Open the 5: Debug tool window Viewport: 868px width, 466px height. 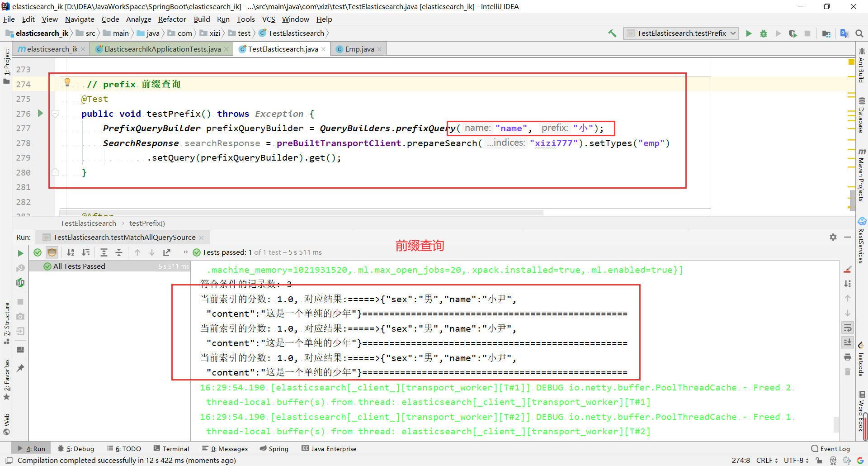[x=76, y=449]
